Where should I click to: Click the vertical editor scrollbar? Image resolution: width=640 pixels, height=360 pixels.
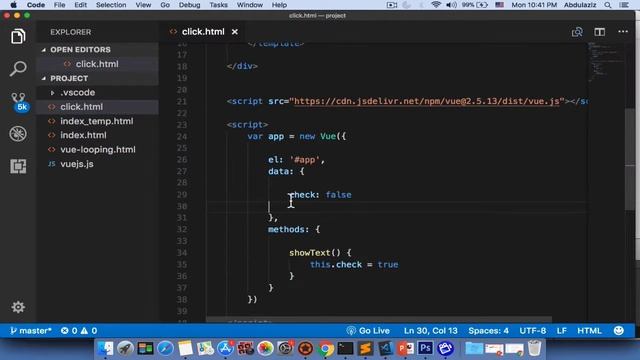pyautogui.click(x=629, y=159)
